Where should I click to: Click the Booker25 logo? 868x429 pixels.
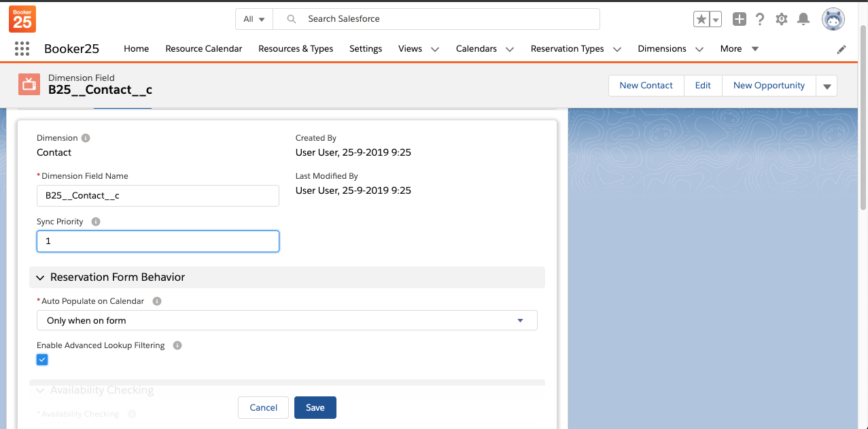click(x=22, y=19)
